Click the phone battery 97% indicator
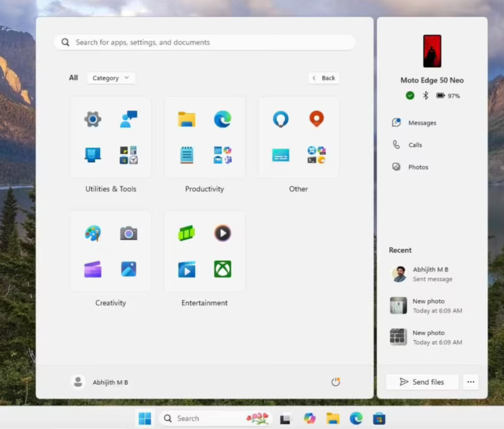The height and width of the screenshot is (429, 504). click(x=448, y=96)
